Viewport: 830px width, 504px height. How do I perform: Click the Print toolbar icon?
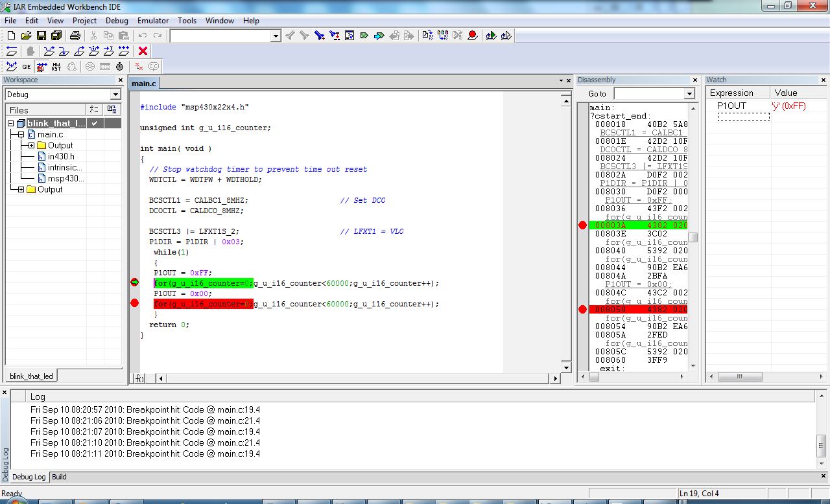point(75,36)
